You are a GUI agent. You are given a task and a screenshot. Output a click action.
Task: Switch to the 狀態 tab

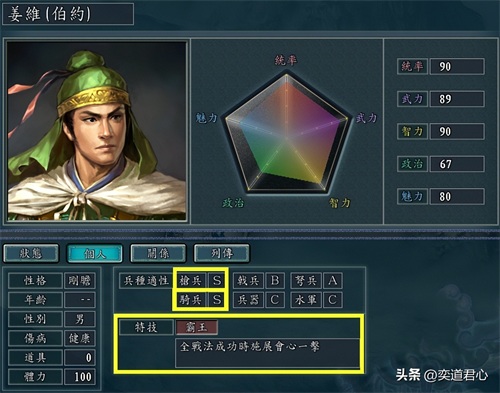point(31,254)
